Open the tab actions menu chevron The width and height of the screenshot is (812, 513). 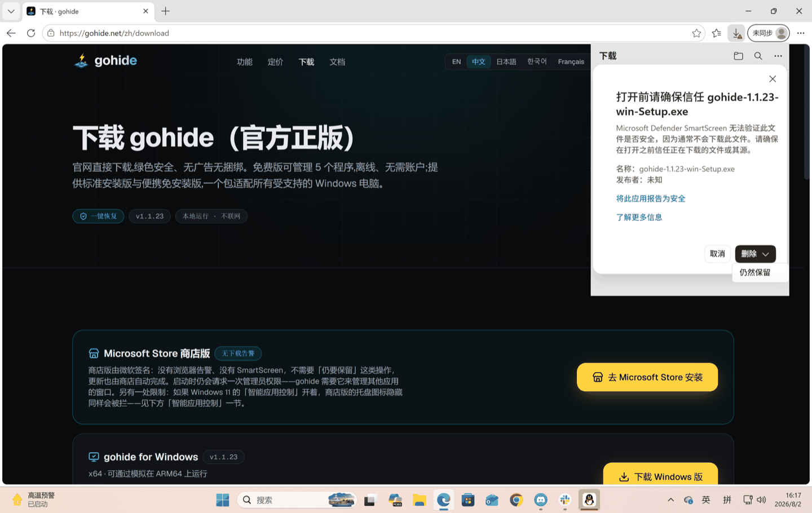(11, 11)
